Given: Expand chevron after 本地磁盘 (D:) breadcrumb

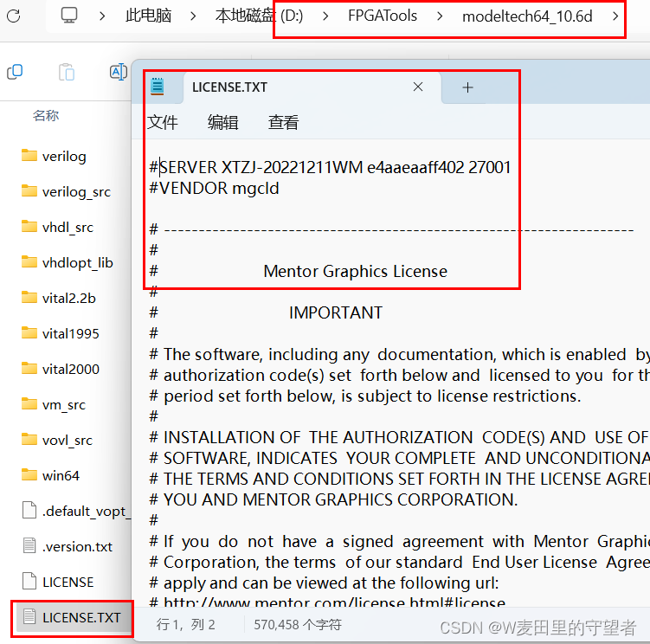Looking at the screenshot, I should pyautogui.click(x=325, y=16).
